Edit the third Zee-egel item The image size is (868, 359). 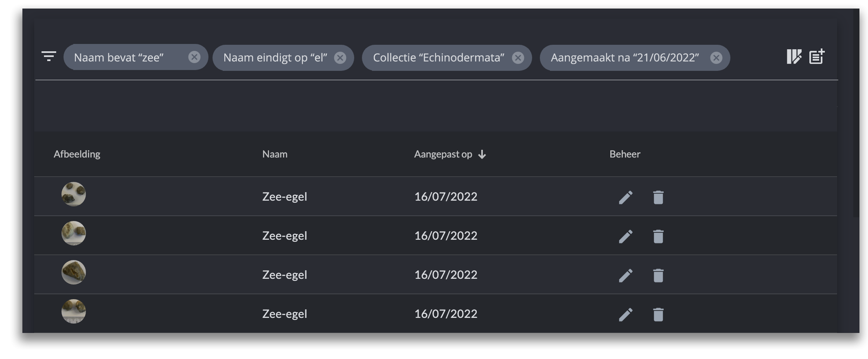pyautogui.click(x=626, y=276)
